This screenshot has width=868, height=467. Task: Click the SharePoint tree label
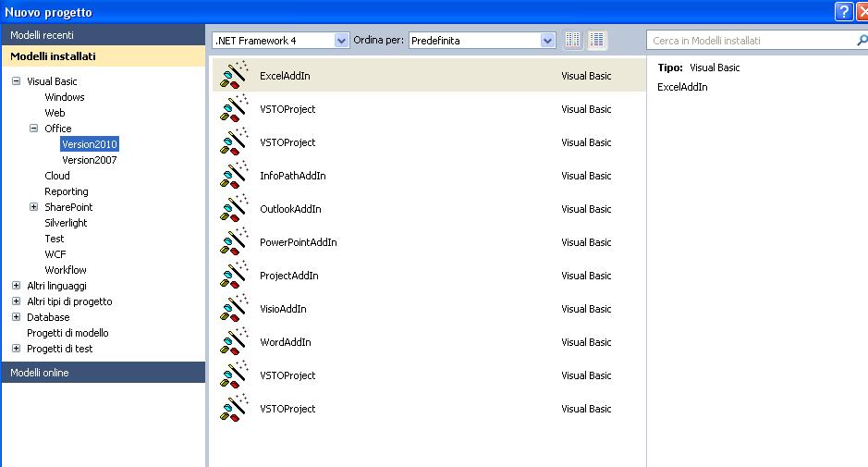point(68,207)
